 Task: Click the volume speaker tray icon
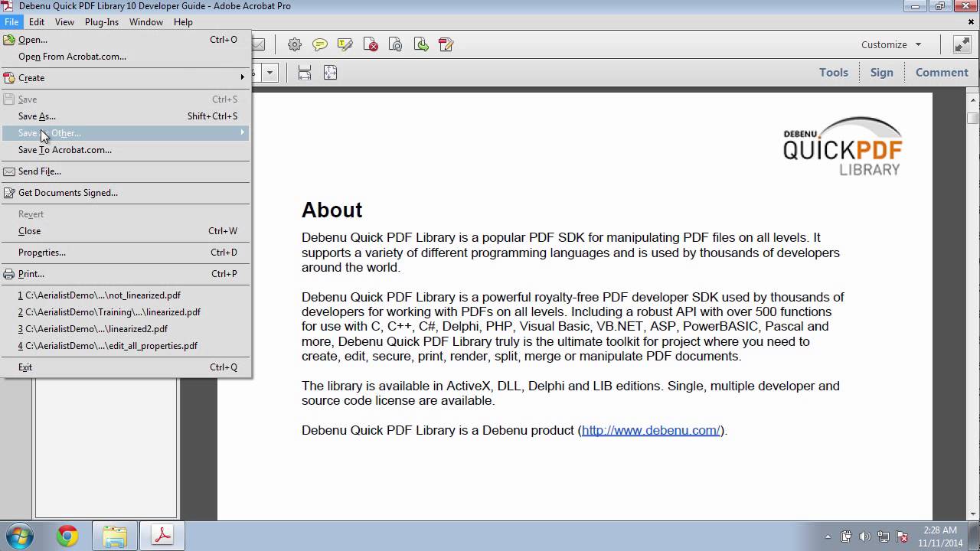865,536
